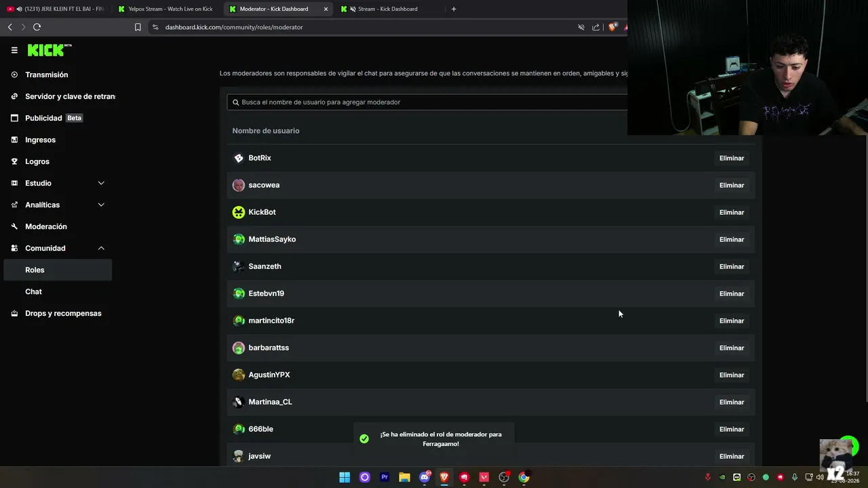Switch to Yelpox Stream Kick tab

click(x=165, y=9)
